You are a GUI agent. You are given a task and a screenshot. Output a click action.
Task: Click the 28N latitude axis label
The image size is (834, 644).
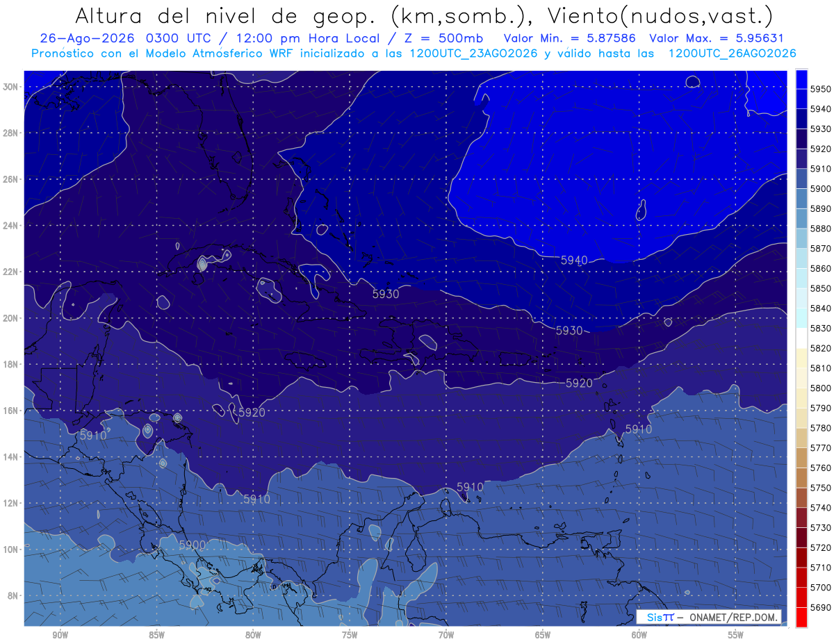[10, 133]
